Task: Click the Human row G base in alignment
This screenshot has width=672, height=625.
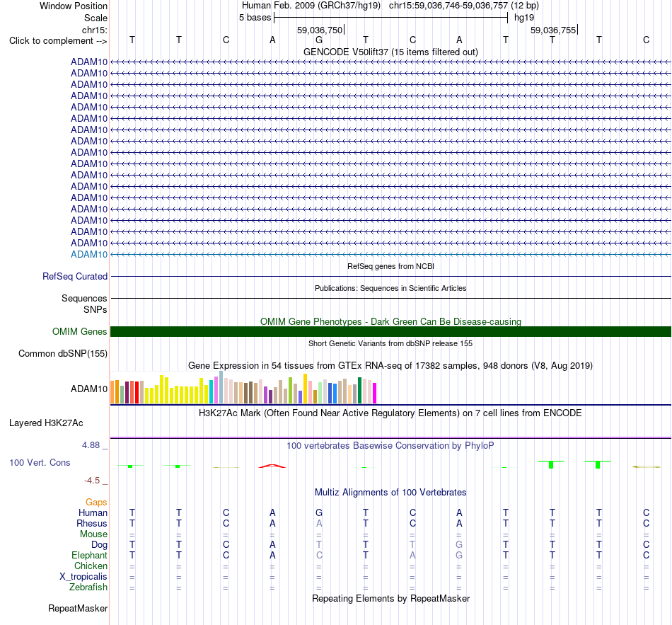Action: coord(319,512)
